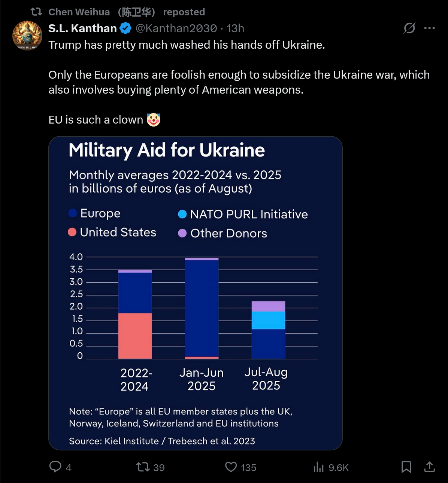Click the reply comment icon

click(55, 467)
